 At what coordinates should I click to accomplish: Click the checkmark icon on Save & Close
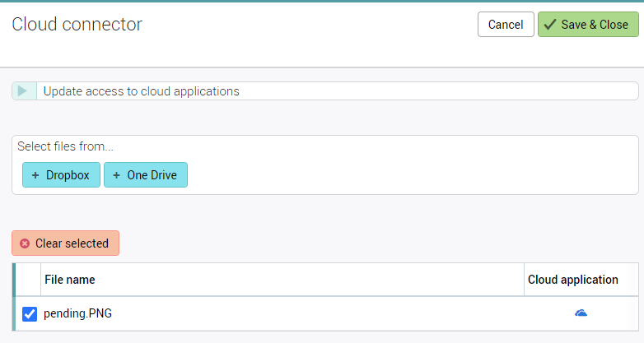549,25
